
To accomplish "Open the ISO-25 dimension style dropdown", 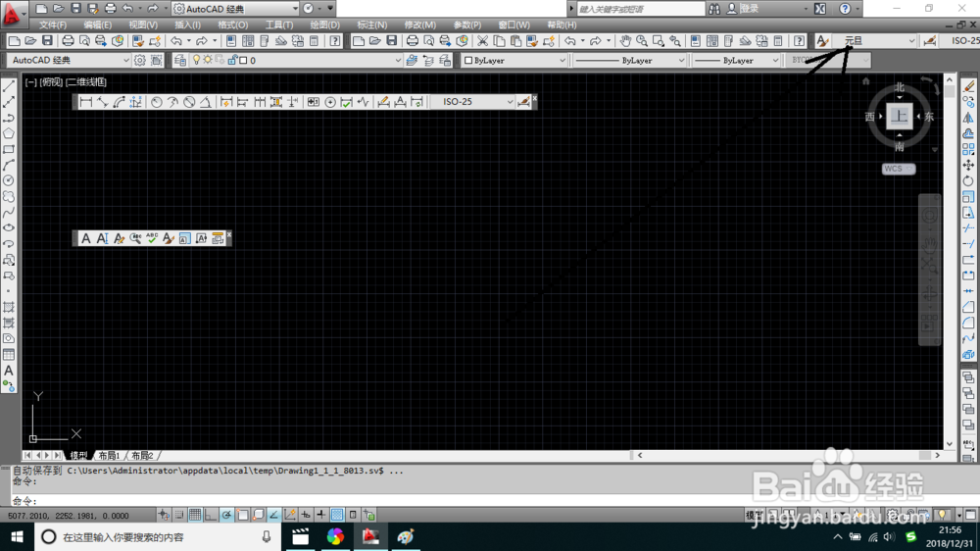I will 472,101.
